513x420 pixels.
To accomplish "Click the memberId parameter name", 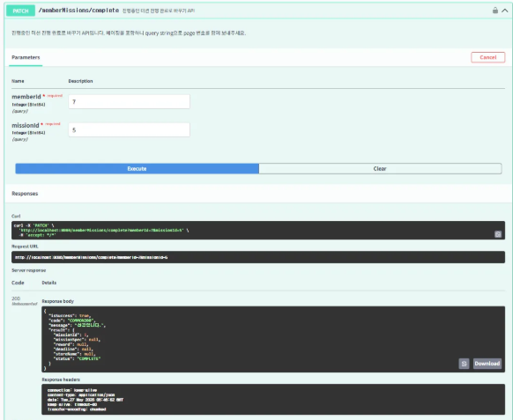I will (26, 97).
